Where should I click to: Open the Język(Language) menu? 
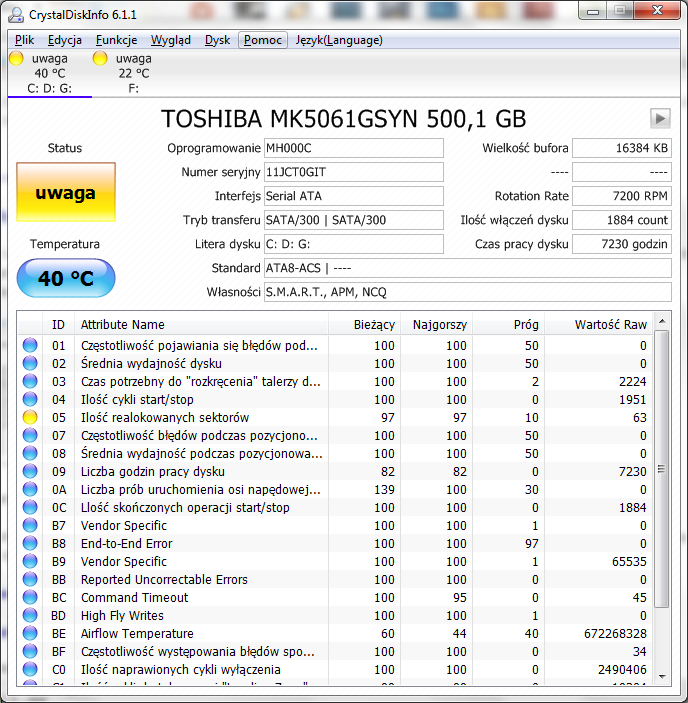(x=339, y=40)
